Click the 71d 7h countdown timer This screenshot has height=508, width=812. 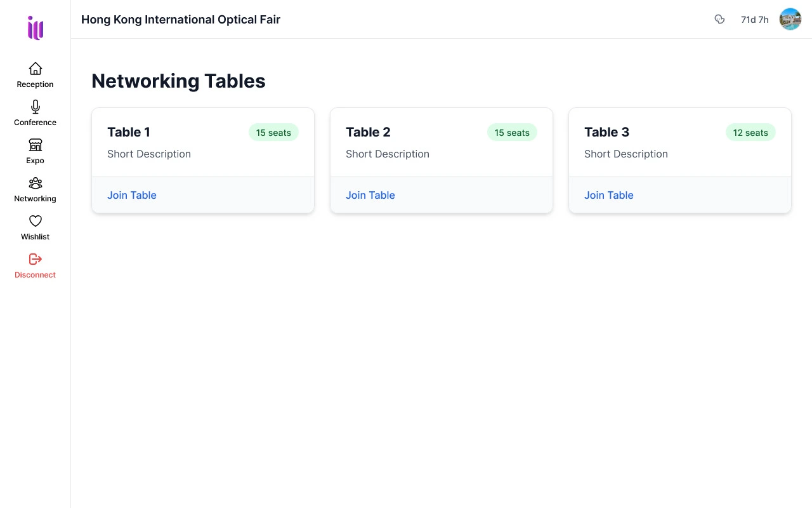(754, 20)
